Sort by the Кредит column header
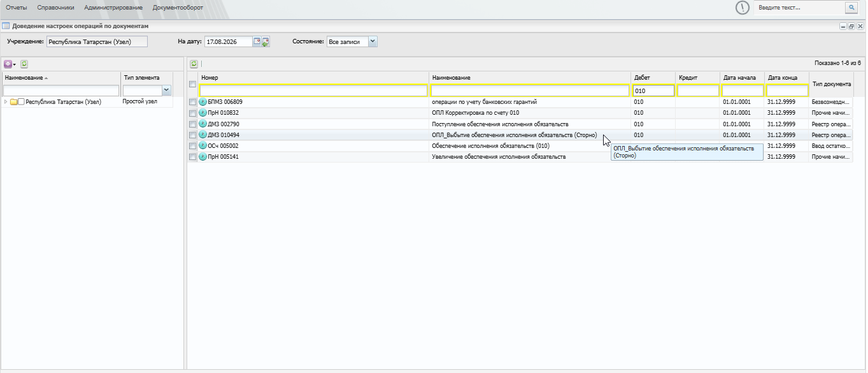 point(698,78)
